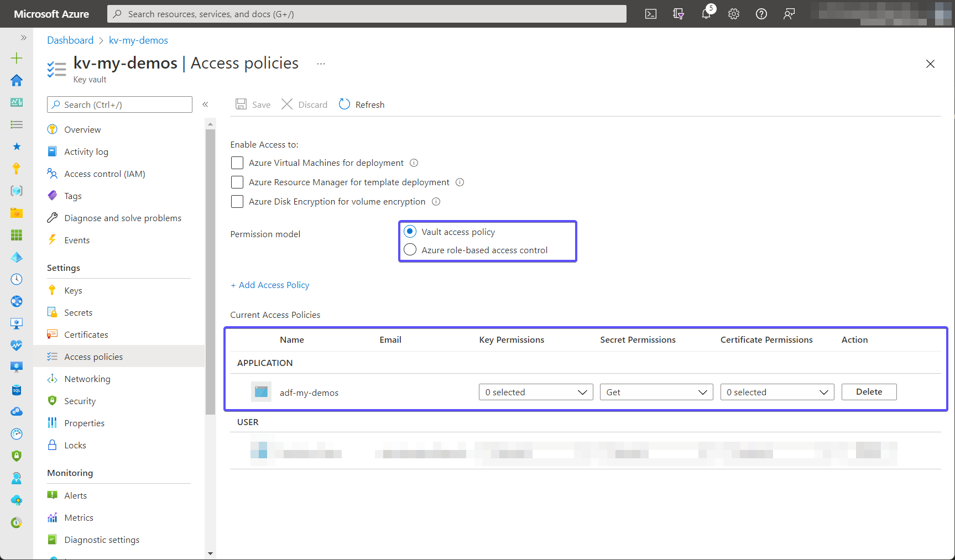Click the Add Access Policy link
Screen dimensions: 955x560
270,285
